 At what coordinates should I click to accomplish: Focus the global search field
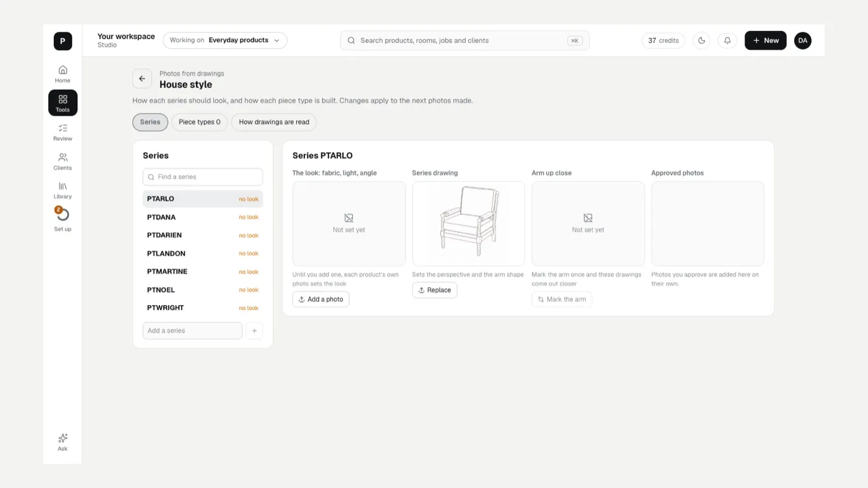pyautogui.click(x=465, y=40)
